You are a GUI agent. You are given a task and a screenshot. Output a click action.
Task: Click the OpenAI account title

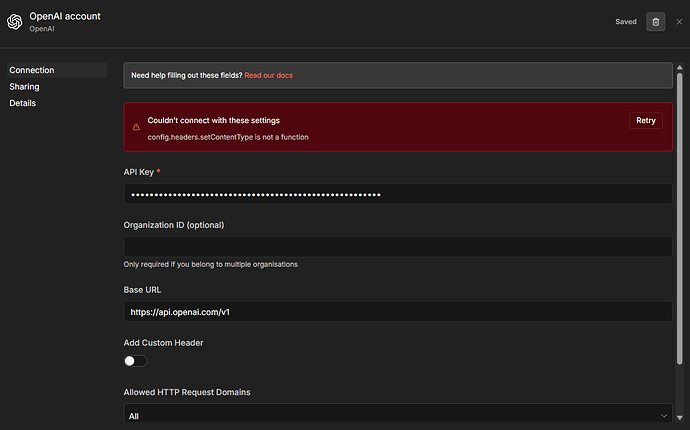coord(65,16)
